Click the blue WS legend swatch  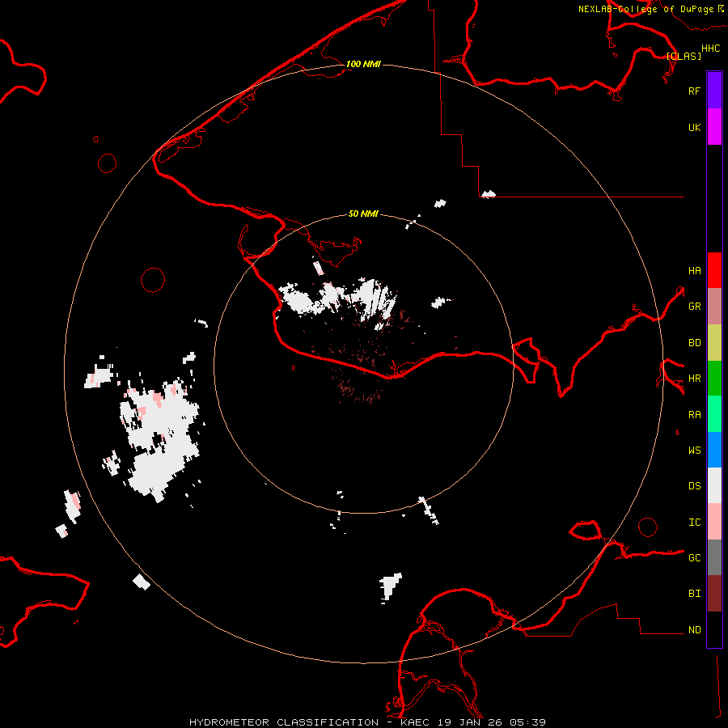(x=714, y=450)
